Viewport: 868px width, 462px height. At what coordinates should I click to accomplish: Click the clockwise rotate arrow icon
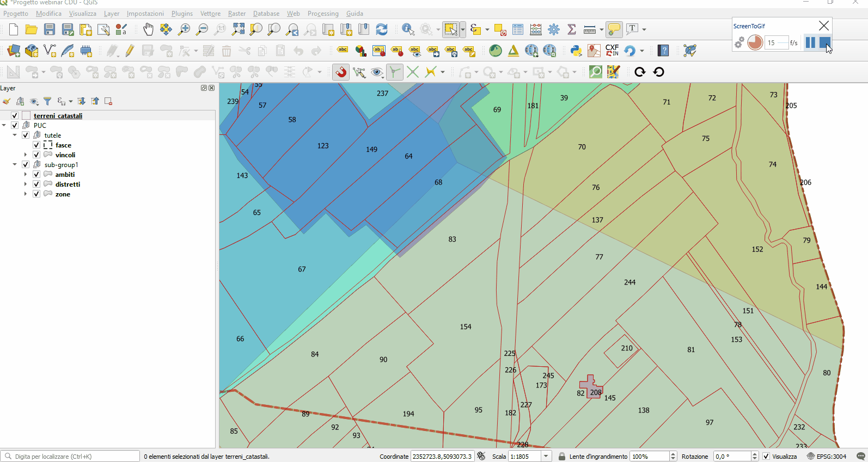[640, 72]
